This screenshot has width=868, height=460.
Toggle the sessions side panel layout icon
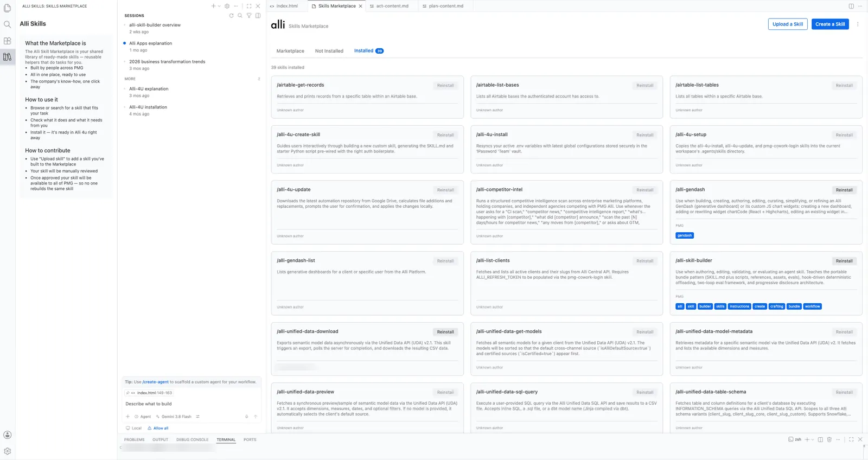pyautogui.click(x=258, y=16)
